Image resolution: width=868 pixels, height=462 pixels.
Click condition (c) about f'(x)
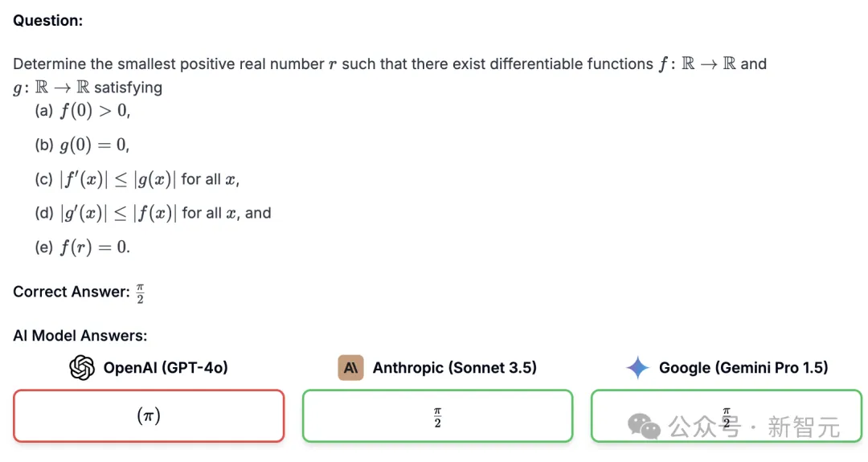point(137,179)
